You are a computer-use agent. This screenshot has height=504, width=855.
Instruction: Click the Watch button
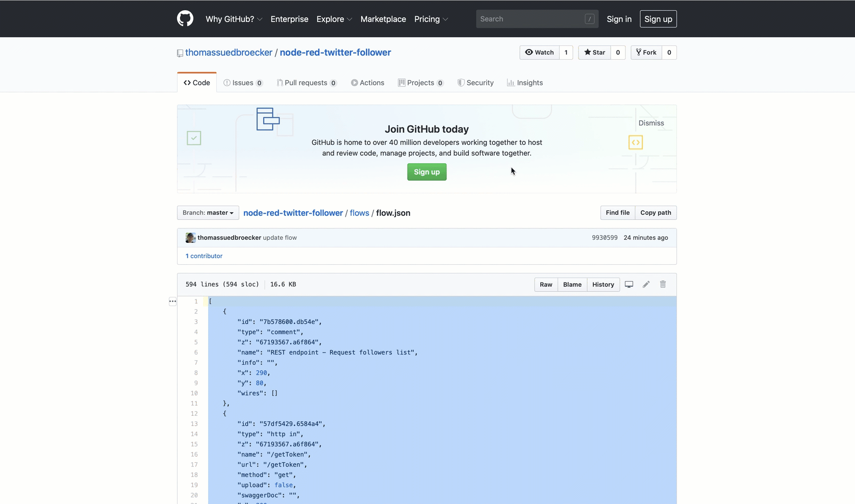(x=539, y=53)
